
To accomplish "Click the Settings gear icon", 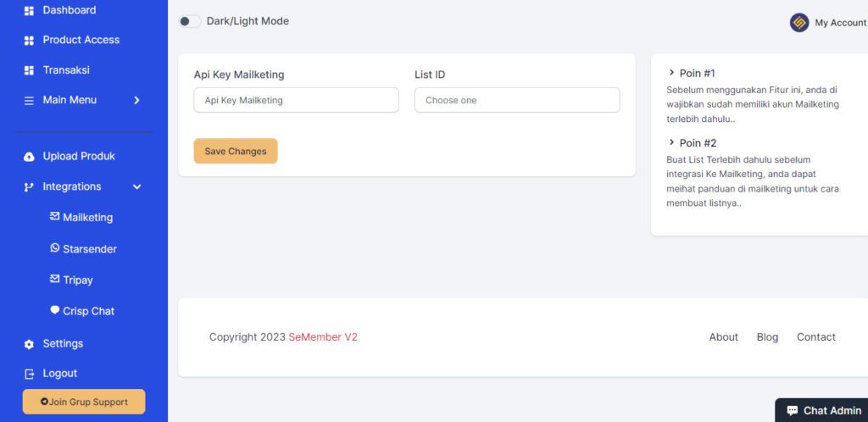I will 29,344.
